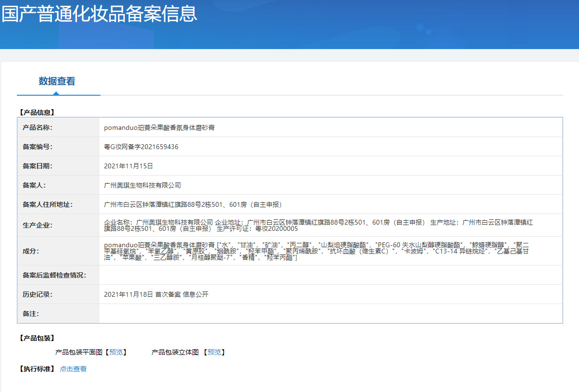The width and height of the screenshot is (579, 392).
Task: Click the empty 备案后监督检查情况 value cell
Action: pos(330,275)
